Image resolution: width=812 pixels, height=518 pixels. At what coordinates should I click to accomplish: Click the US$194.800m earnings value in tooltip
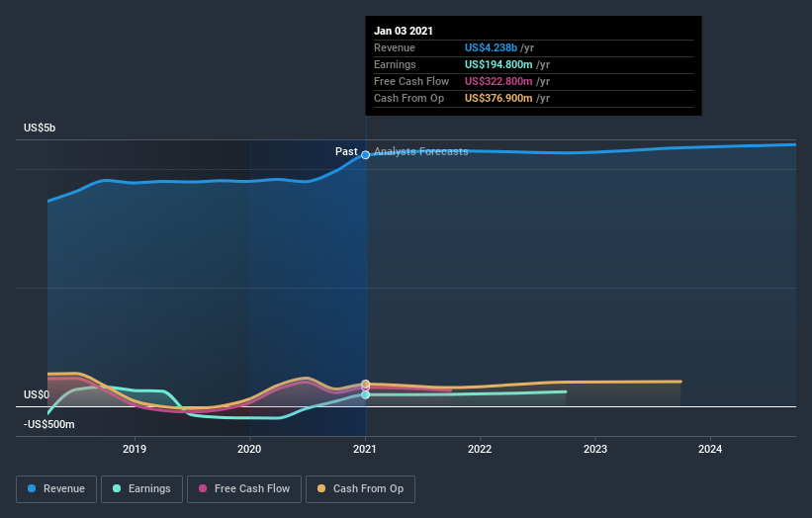(498, 64)
